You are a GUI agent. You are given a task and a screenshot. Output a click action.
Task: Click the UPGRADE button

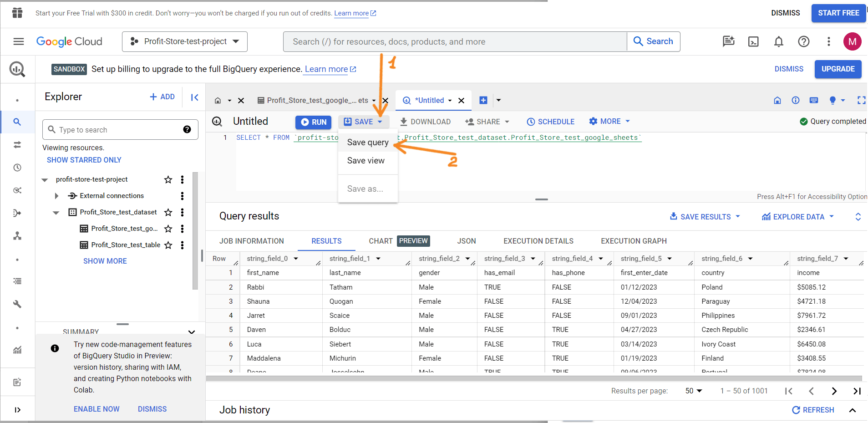tap(838, 69)
